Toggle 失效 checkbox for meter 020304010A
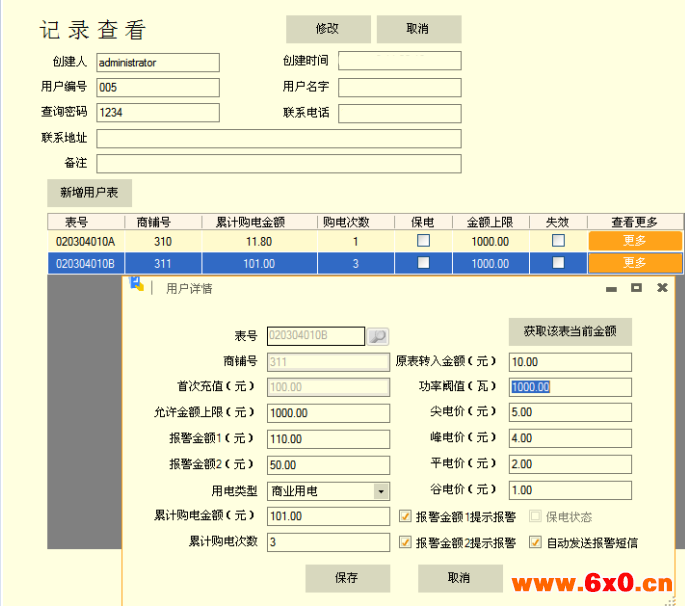685x606 pixels. pos(558,241)
